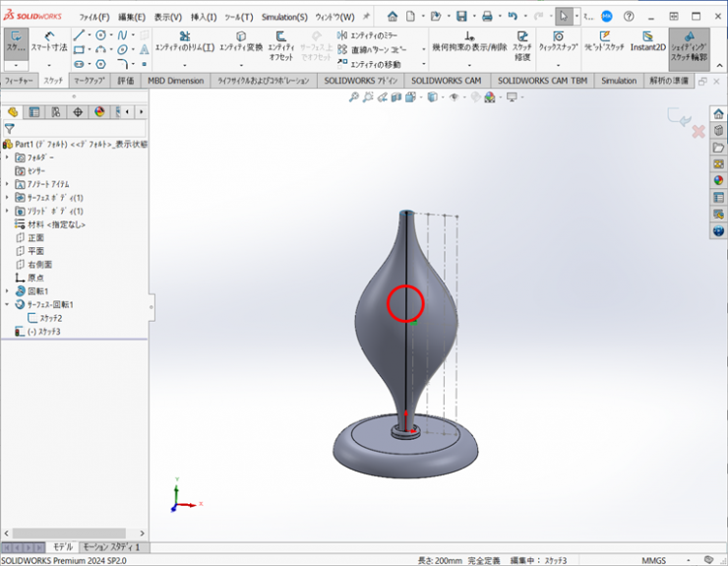
Task: Expand the ソリッド ボディ(1) folder
Action: pos(7,211)
